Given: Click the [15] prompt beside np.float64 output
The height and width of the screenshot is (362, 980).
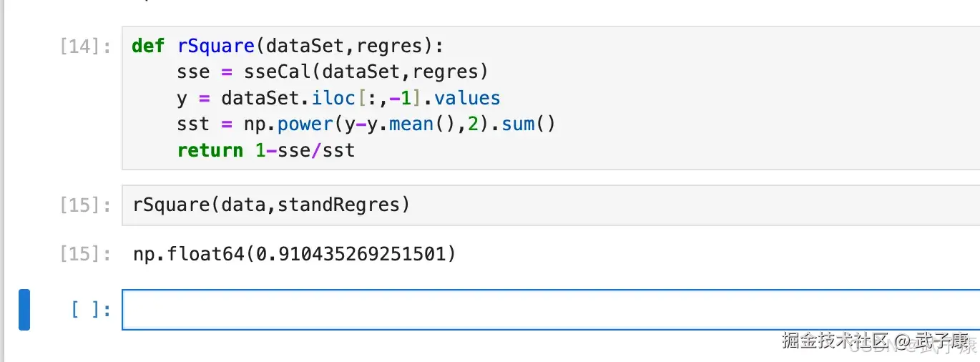Looking at the screenshot, I should tap(86, 254).
